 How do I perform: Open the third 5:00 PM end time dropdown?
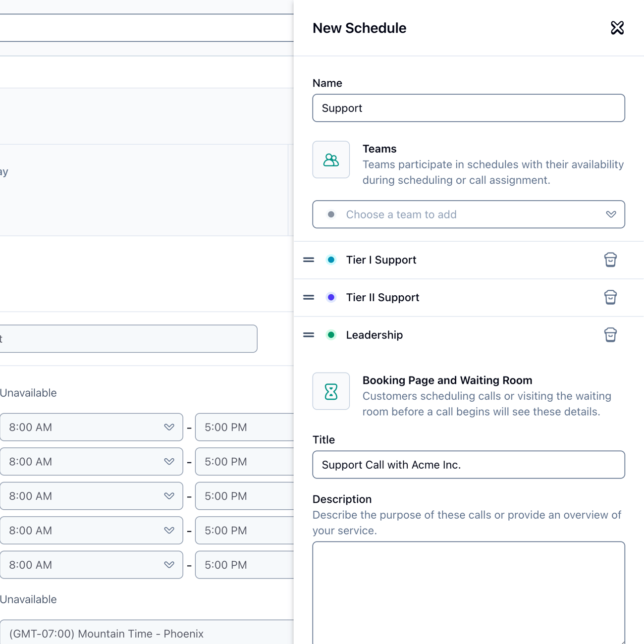[x=244, y=496]
